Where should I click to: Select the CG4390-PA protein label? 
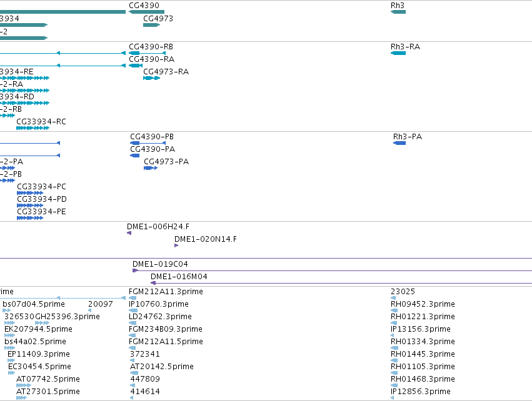(153, 149)
